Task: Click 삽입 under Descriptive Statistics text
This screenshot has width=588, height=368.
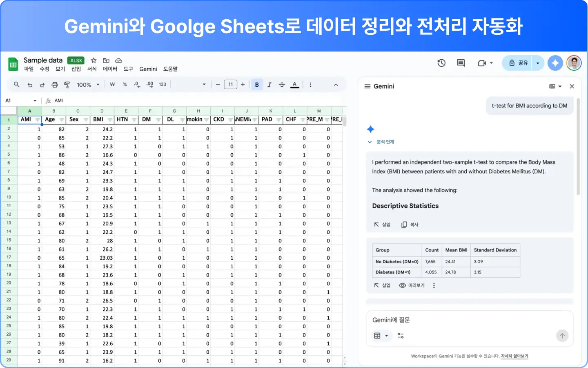Action: (383, 224)
